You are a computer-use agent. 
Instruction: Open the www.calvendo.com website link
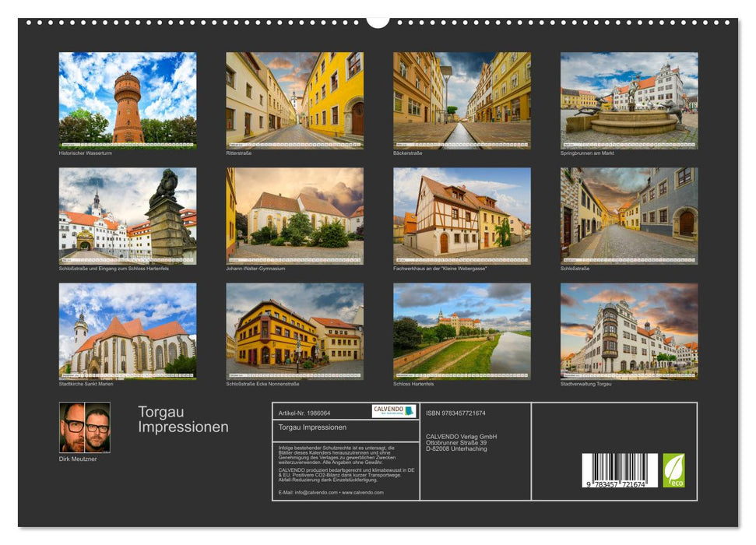click(x=364, y=492)
